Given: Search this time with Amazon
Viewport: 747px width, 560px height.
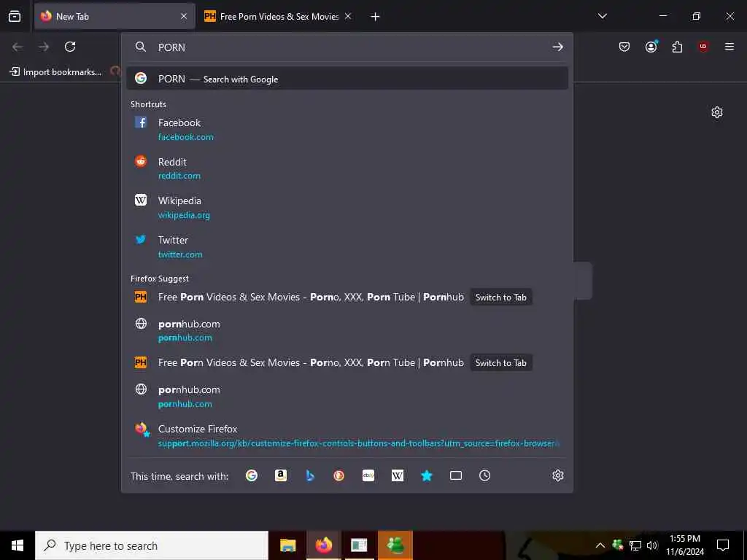Looking at the screenshot, I should point(281,475).
